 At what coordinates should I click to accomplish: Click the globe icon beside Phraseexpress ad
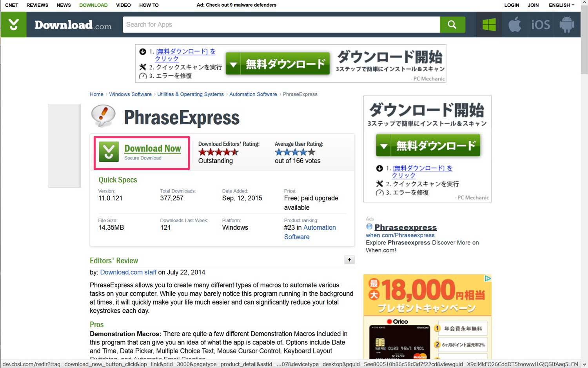369,227
